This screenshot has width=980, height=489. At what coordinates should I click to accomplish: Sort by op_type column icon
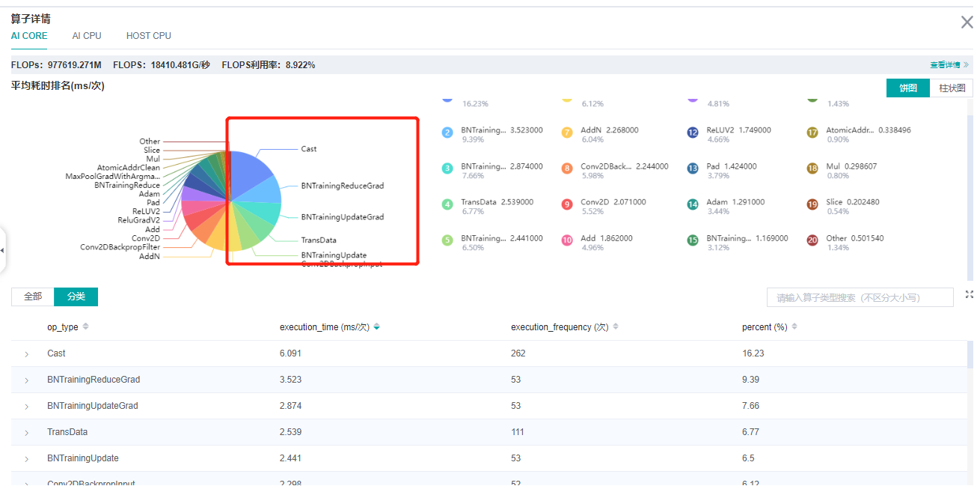[x=85, y=326]
